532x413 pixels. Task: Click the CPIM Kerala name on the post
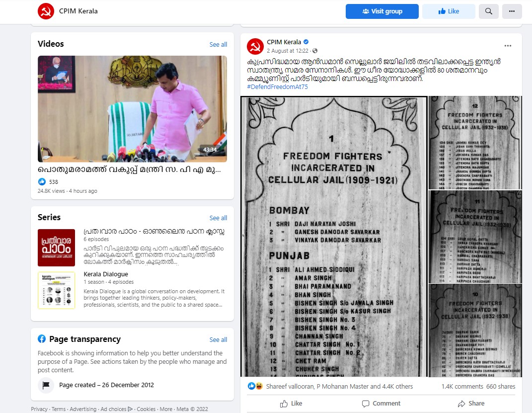(284, 42)
